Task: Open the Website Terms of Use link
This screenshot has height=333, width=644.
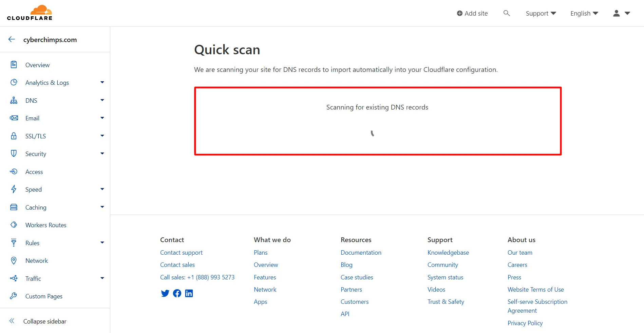Action: 536,290
